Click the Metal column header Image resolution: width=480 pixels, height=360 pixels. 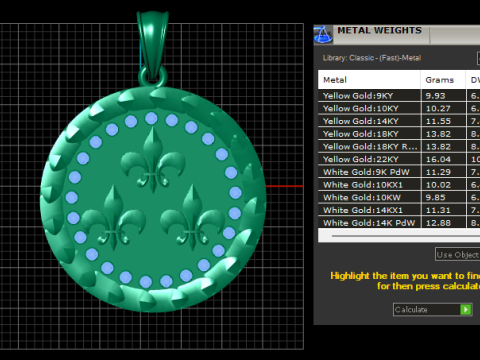point(369,80)
